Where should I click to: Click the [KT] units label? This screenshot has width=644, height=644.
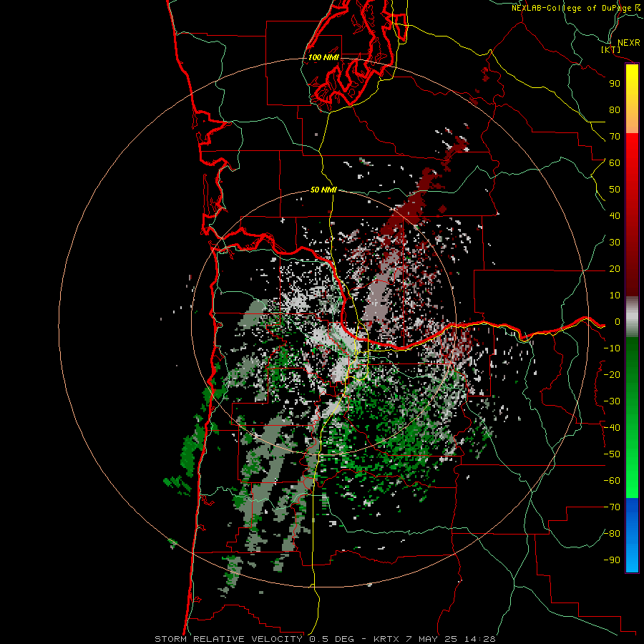[611, 49]
